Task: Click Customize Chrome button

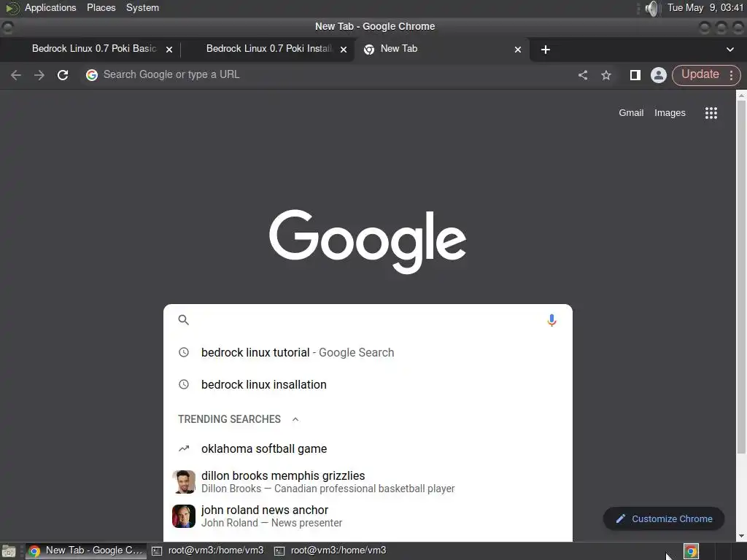Action: 664,518
